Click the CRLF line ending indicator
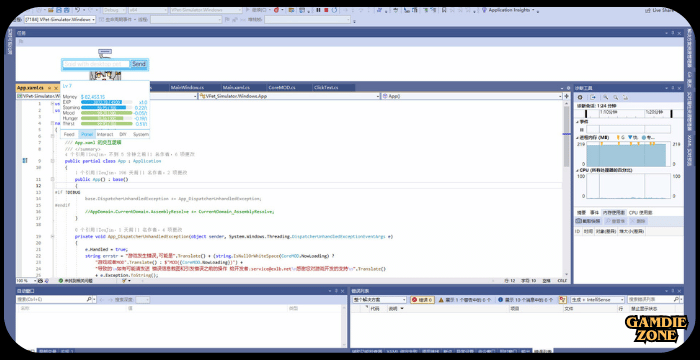The width and height of the screenshot is (700, 360). click(562, 280)
